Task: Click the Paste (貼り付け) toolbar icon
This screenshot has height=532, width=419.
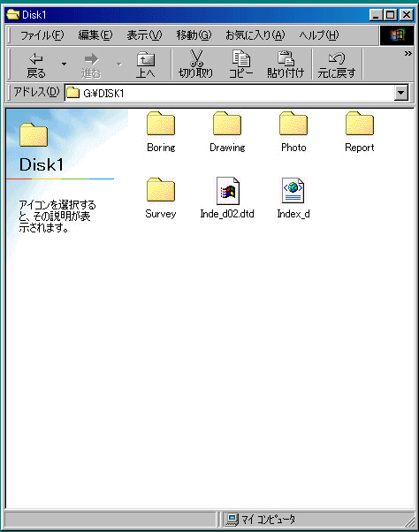Action: (286, 58)
